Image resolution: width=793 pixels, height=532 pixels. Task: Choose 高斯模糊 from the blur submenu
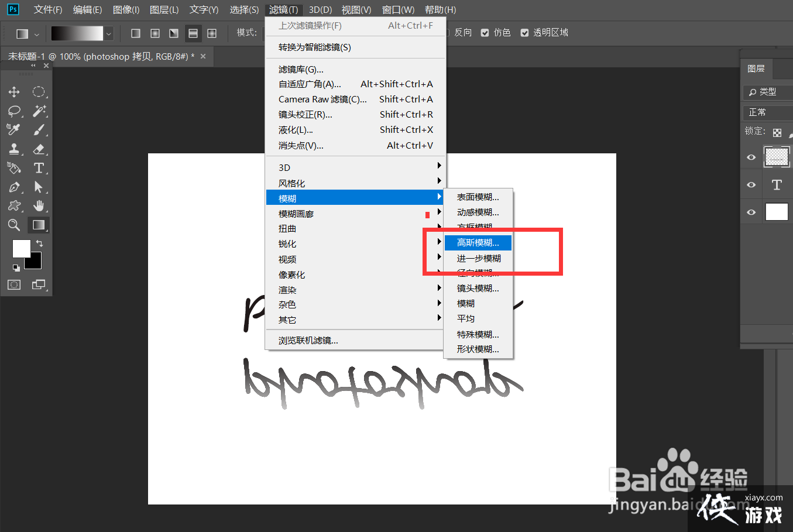pos(477,242)
